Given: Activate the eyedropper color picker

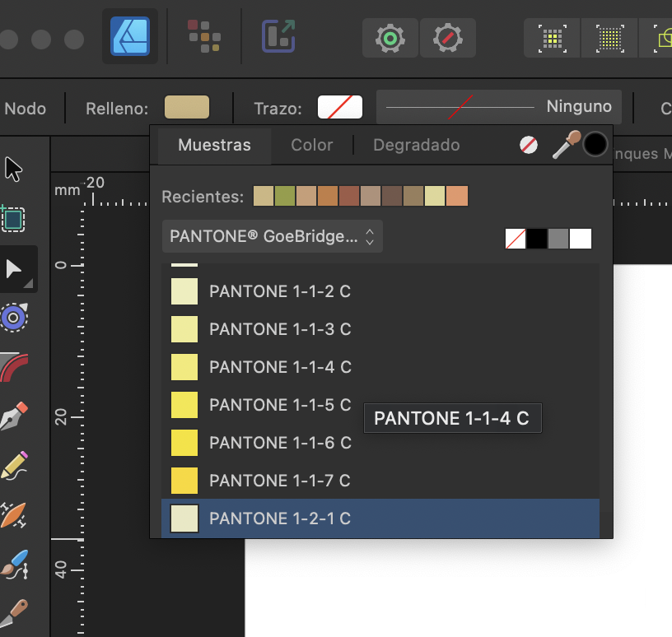Looking at the screenshot, I should tap(566, 145).
